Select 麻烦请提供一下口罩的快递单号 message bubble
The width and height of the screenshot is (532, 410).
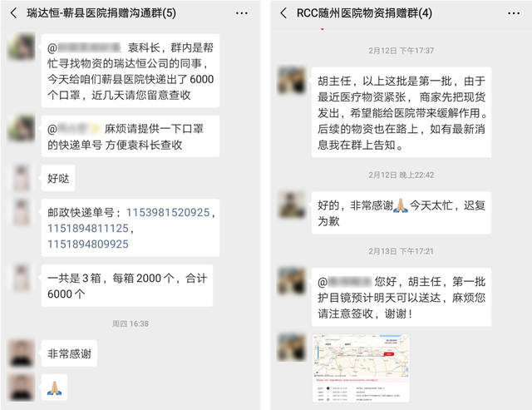coord(130,136)
